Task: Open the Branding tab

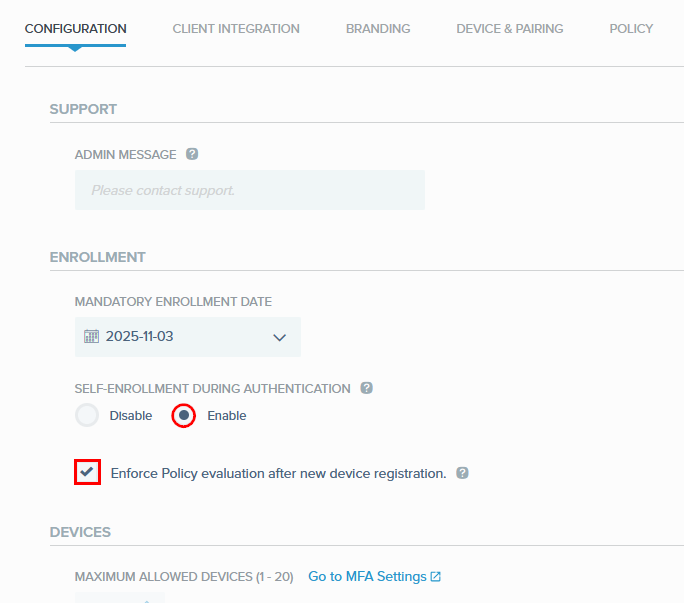Action: coord(378,29)
